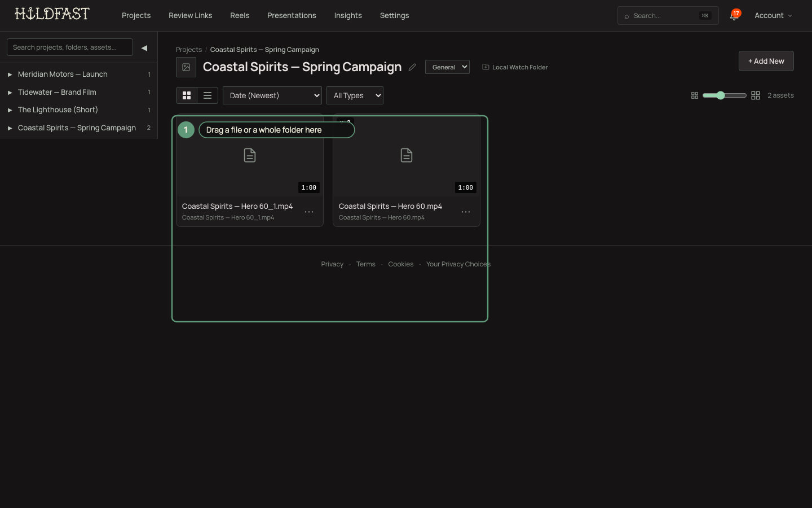Click the 1:00 duration on Hero 60_1.mp4
This screenshot has height=508, width=812.
click(x=309, y=187)
